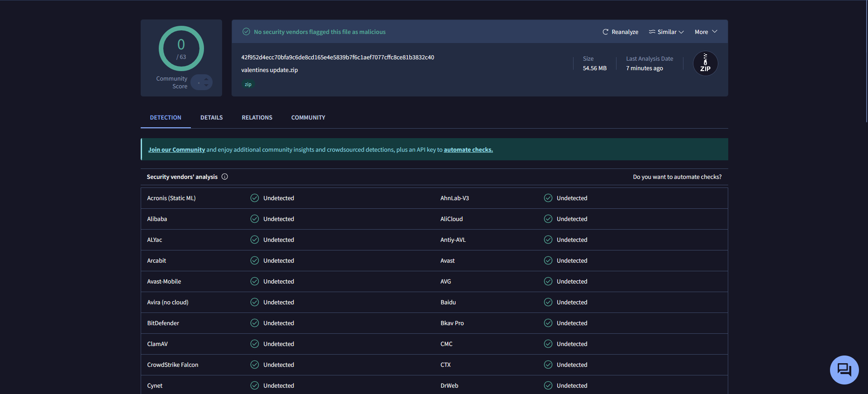Click the CrowdStrike Falcon undetected check icon
The height and width of the screenshot is (394, 868).
255,365
